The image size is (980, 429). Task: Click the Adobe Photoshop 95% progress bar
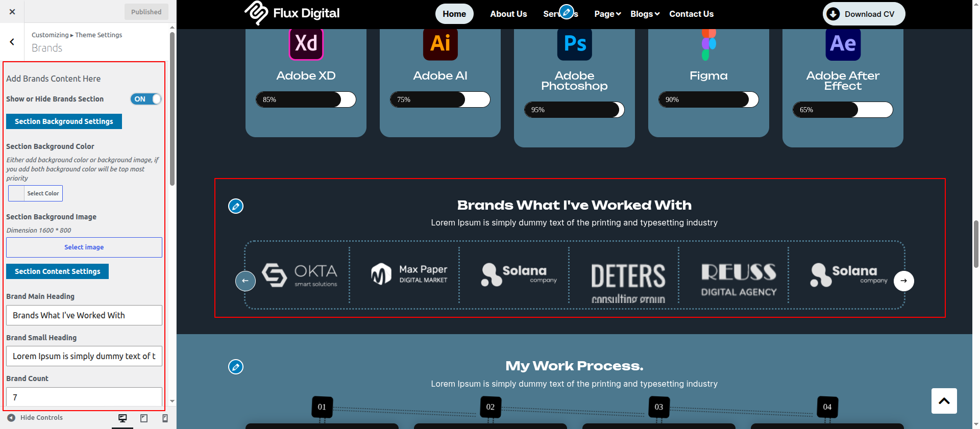574,110
